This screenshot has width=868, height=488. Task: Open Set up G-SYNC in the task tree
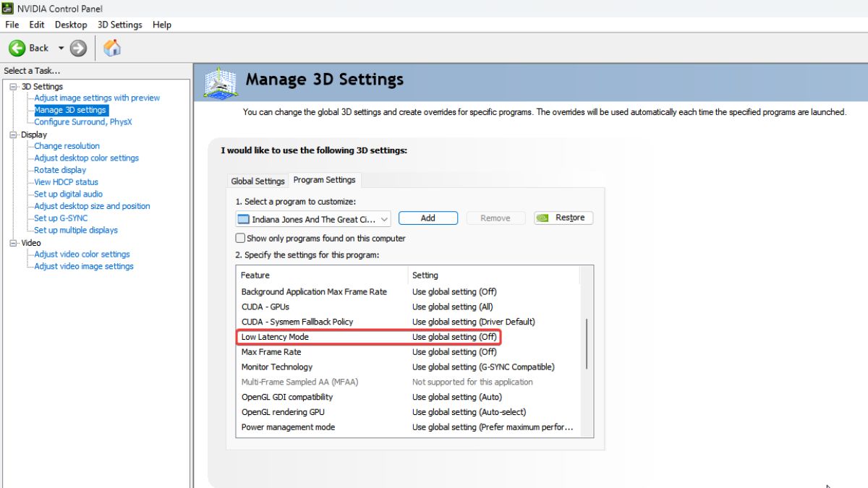61,218
